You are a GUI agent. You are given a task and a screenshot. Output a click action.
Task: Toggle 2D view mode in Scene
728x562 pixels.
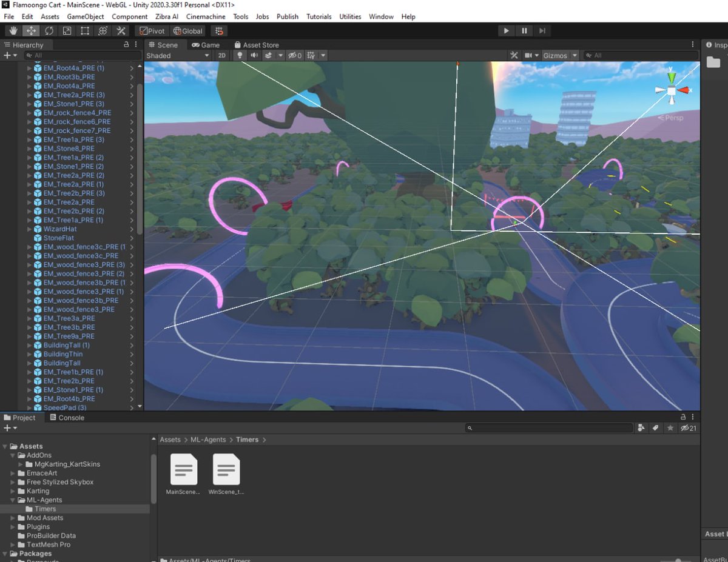coord(222,55)
